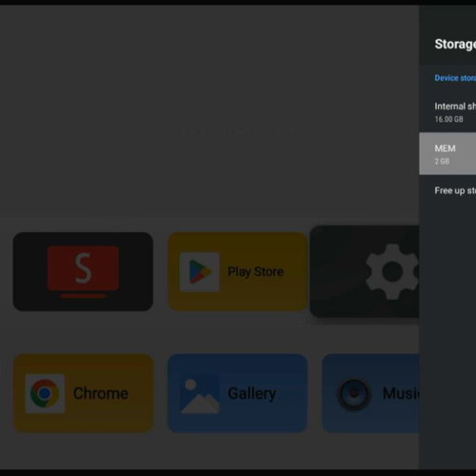This screenshot has width=476, height=476.
Task: Click the Play Store triangle logo
Action: tap(200, 271)
